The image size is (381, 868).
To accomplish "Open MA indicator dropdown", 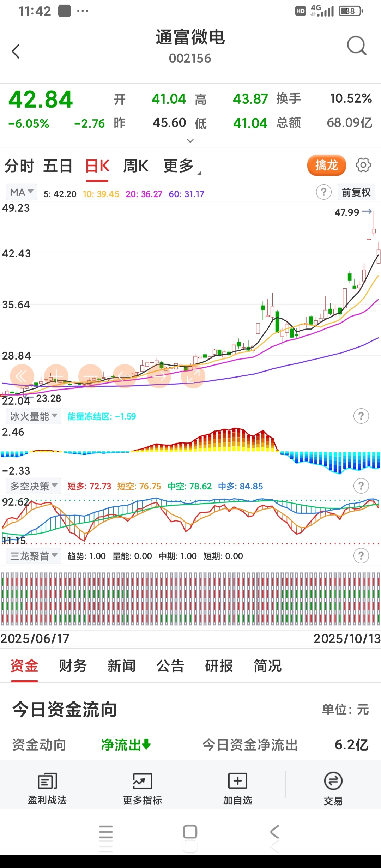I will point(22,192).
